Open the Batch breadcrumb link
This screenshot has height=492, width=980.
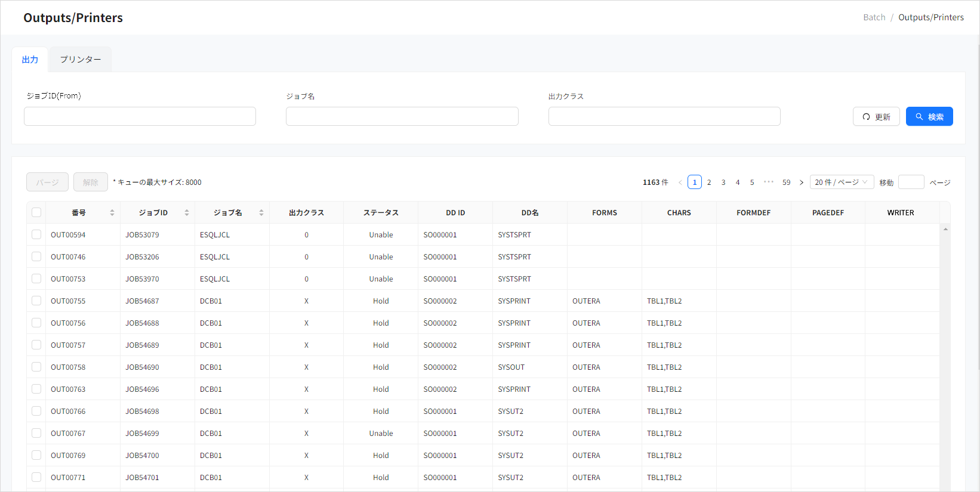(874, 17)
